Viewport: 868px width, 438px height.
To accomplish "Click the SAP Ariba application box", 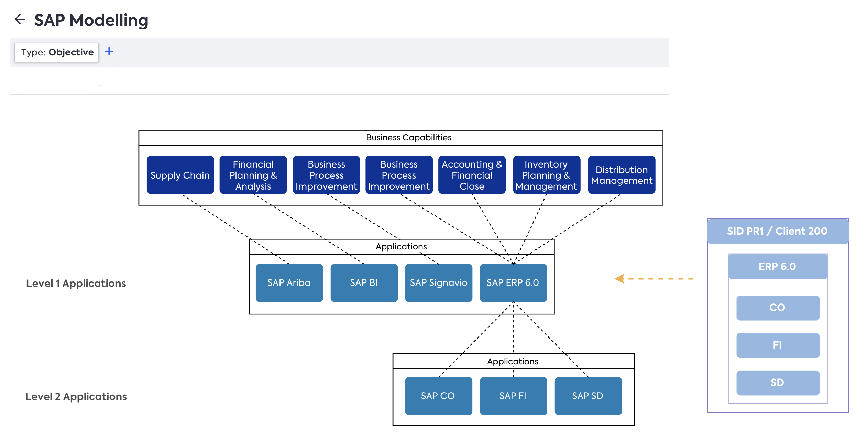I will [289, 283].
